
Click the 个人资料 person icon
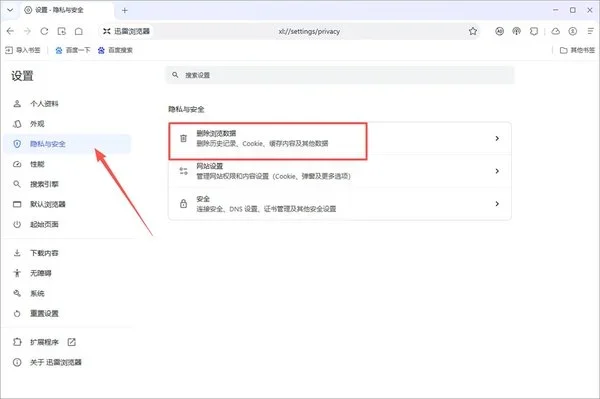(17, 104)
